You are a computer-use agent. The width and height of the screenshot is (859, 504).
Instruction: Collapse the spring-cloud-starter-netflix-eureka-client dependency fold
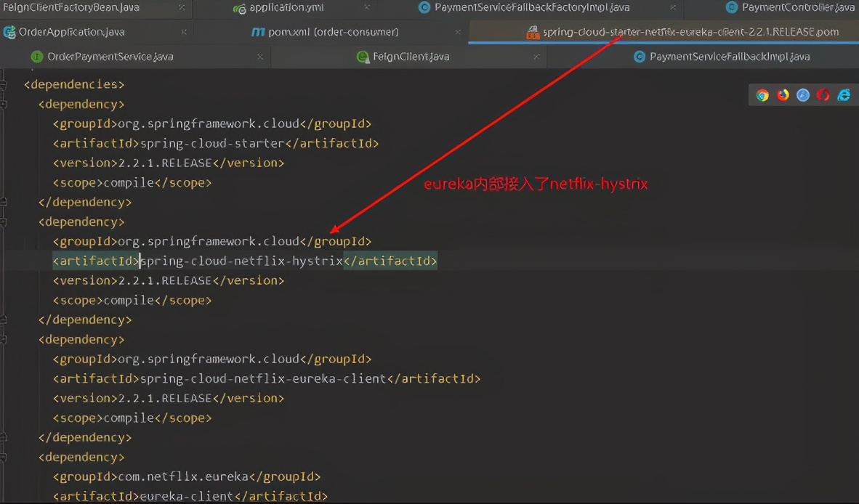pyautogui.click(x=4, y=339)
